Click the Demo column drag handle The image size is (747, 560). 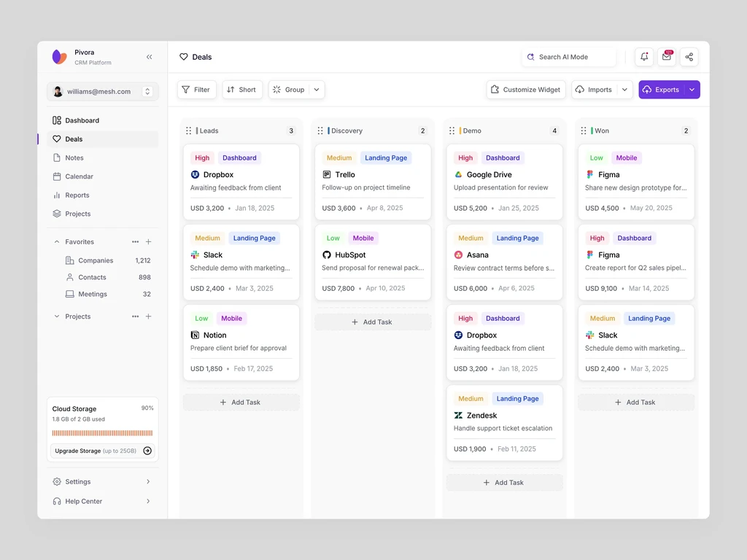(452, 131)
